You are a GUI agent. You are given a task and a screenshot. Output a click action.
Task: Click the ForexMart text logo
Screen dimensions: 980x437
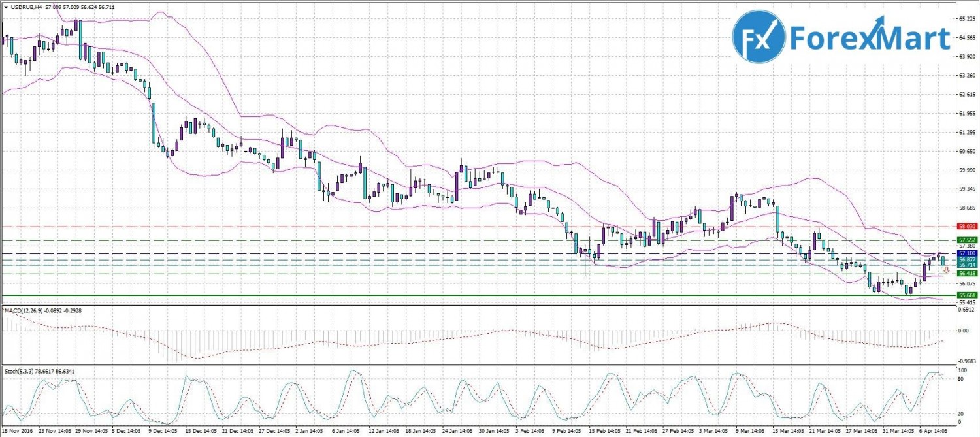(870, 39)
